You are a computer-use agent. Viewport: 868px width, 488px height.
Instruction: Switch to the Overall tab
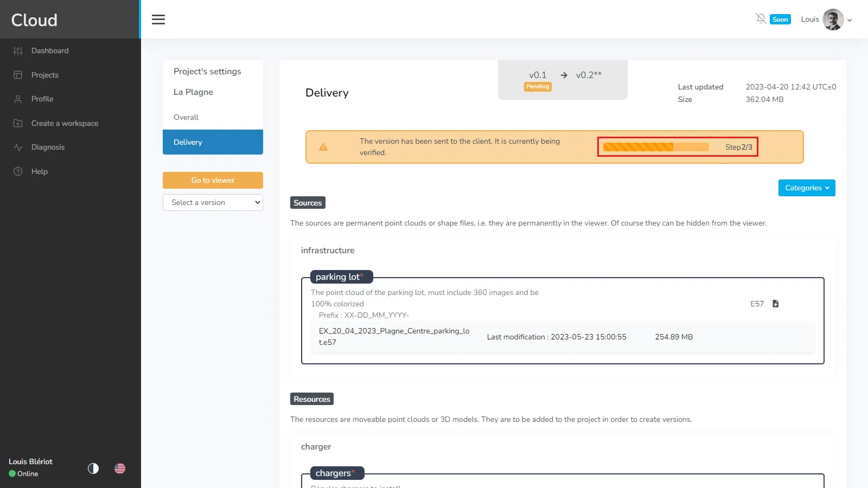coord(186,117)
